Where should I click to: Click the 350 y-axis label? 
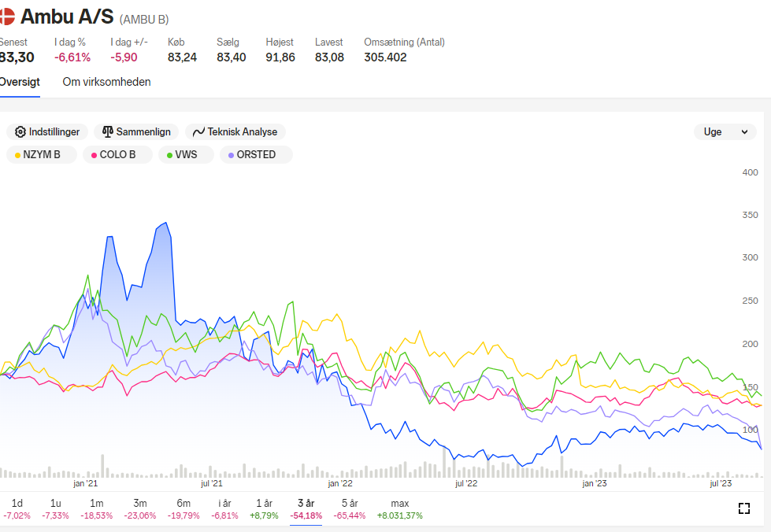pyautogui.click(x=751, y=215)
